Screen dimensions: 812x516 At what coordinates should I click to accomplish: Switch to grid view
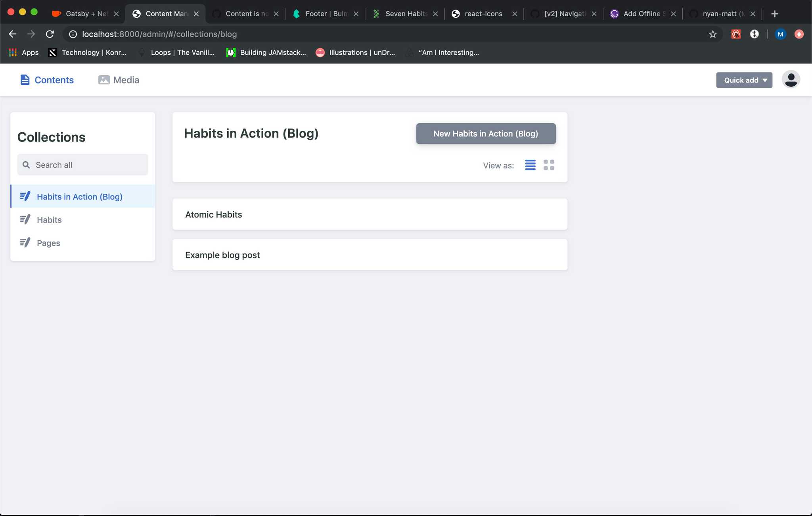(x=549, y=165)
